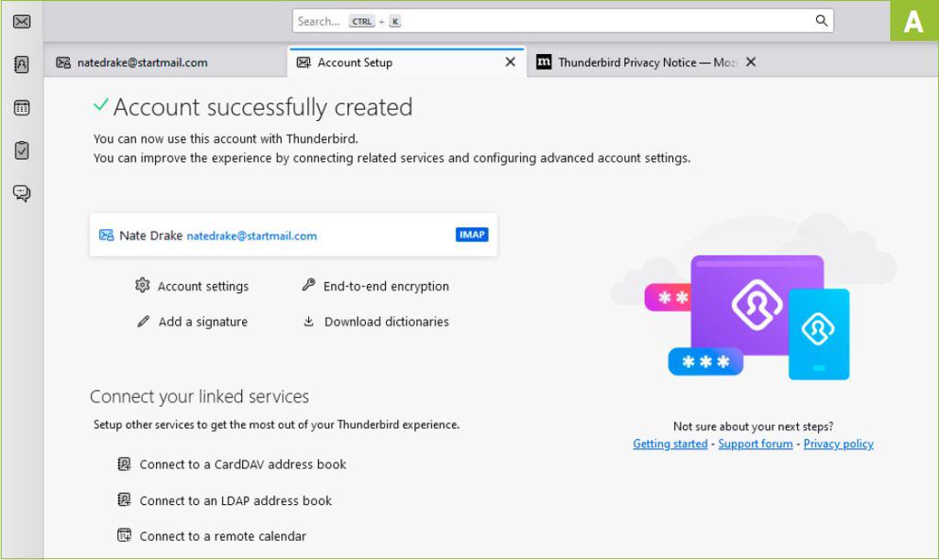Open the Getting started link

point(670,444)
